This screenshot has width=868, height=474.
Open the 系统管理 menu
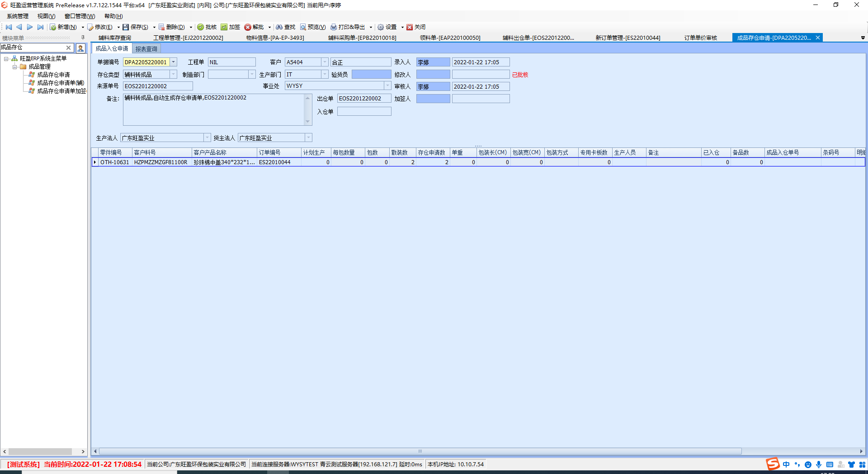(x=18, y=16)
